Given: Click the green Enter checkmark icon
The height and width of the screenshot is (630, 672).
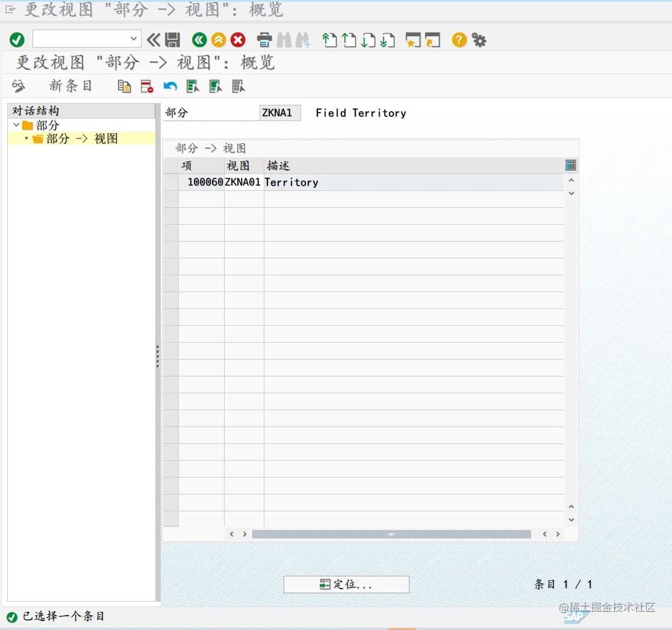Looking at the screenshot, I should (x=17, y=40).
